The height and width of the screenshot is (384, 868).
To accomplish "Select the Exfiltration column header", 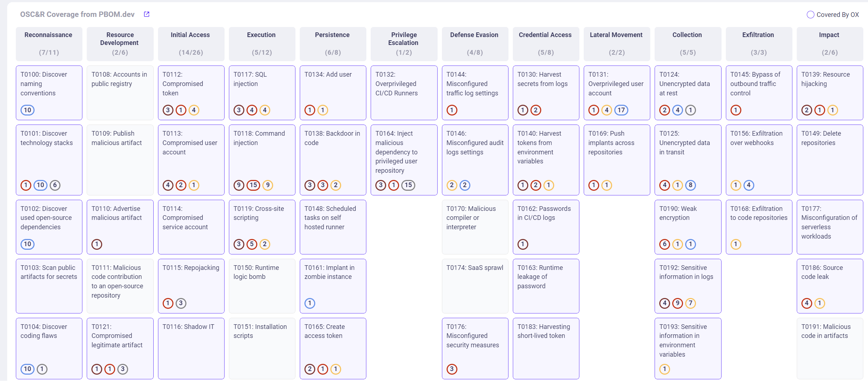I will (x=759, y=44).
